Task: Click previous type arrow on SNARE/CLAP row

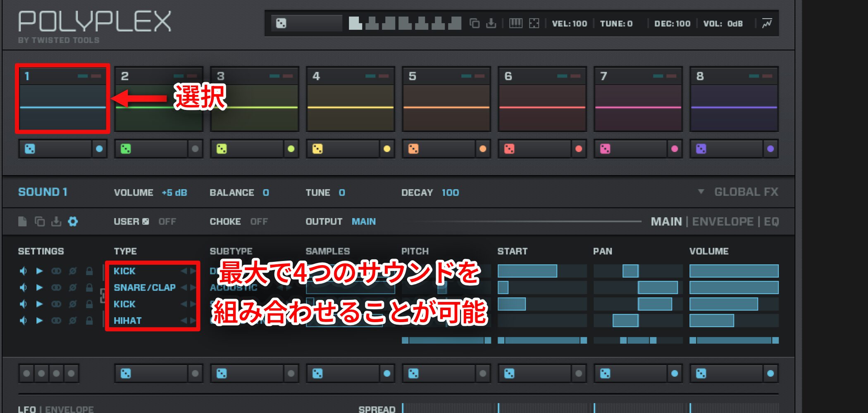Action: pos(184,287)
